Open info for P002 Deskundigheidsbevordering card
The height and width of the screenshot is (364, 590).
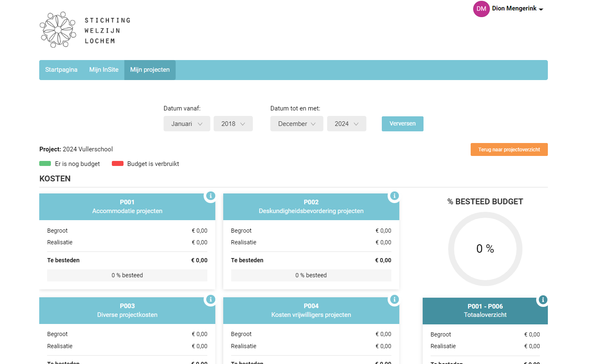coord(394,196)
